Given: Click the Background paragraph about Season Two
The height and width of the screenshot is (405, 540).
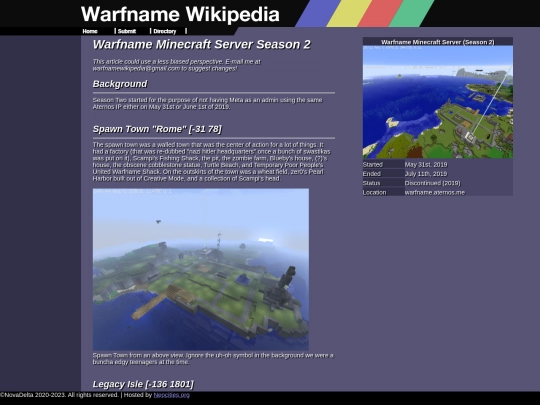Looking at the screenshot, I should (x=207, y=103).
